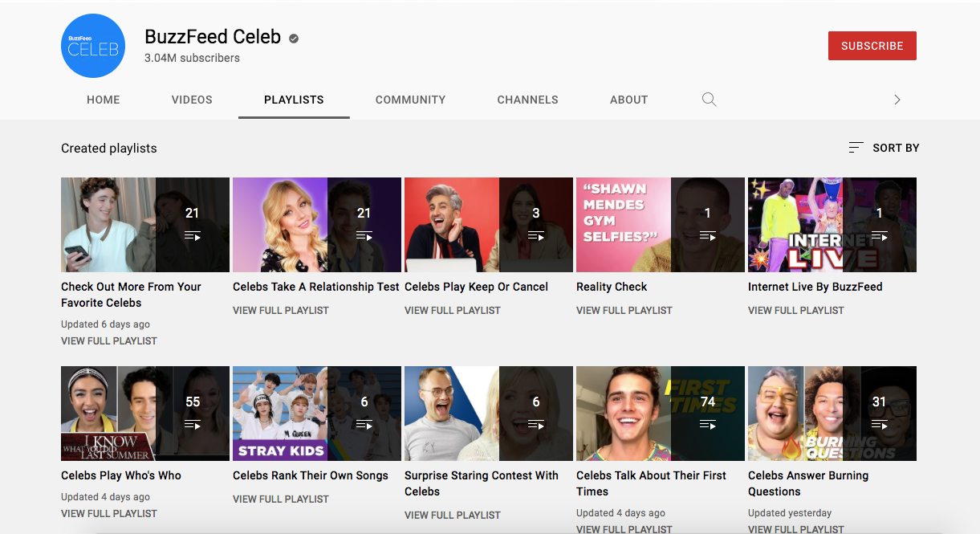Screen dimensions: 980x534
Task: Open Celebs Talk About First Times thumbnail
Action: (661, 414)
